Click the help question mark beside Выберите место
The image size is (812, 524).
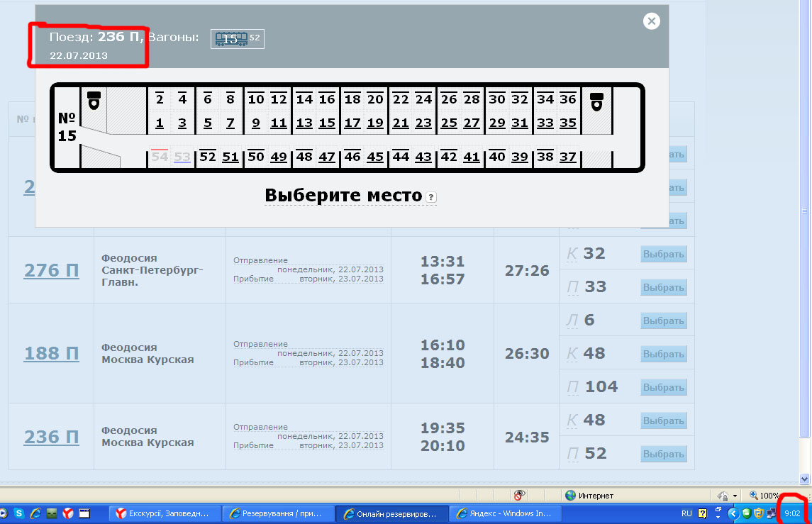coord(430,197)
